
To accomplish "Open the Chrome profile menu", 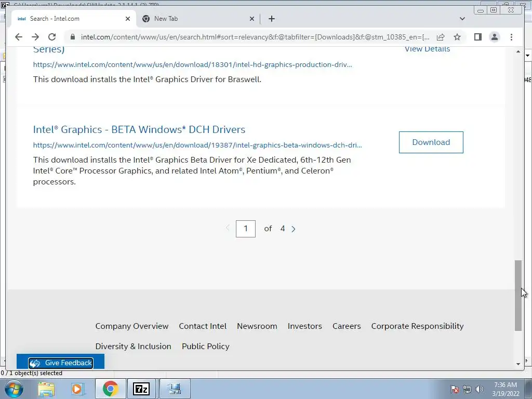I will pos(495,37).
